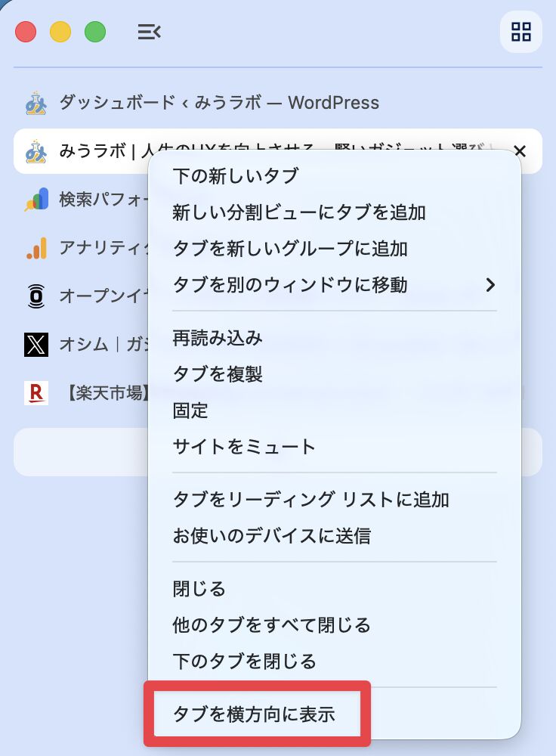Open ダッシュボード WordPress tab
Screen dimensions: 556x756
[219, 103]
